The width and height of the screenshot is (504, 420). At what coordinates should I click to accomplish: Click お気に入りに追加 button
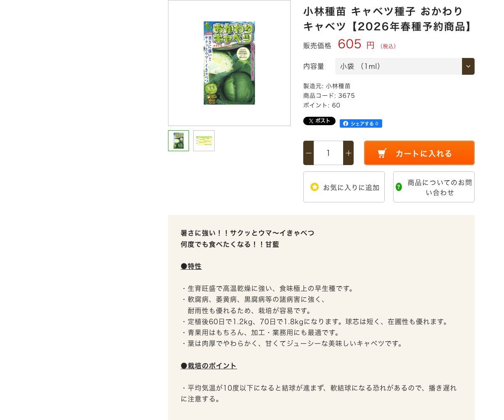pyautogui.click(x=344, y=187)
